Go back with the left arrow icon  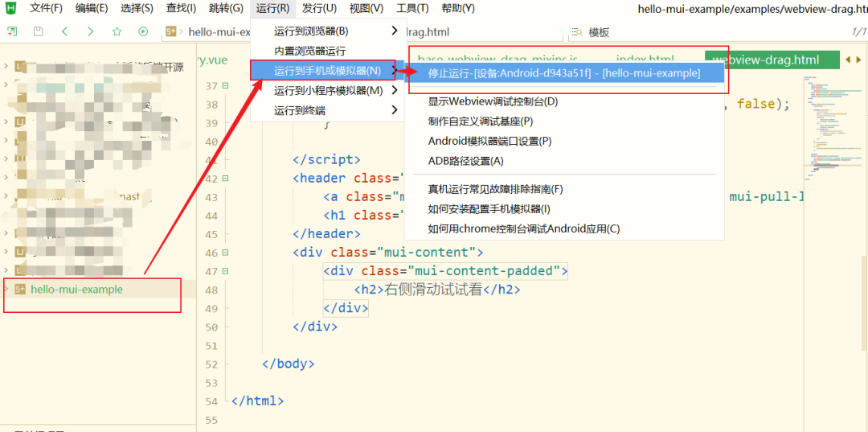(65, 31)
